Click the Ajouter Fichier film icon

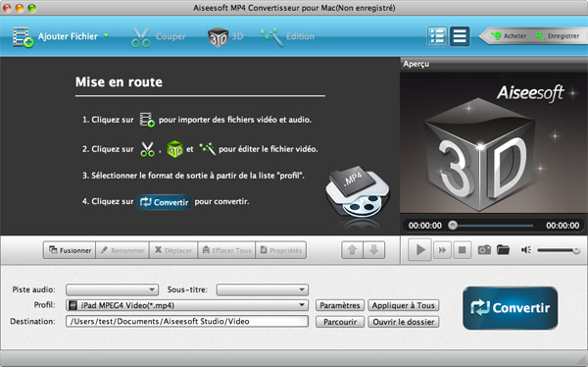tap(24, 37)
